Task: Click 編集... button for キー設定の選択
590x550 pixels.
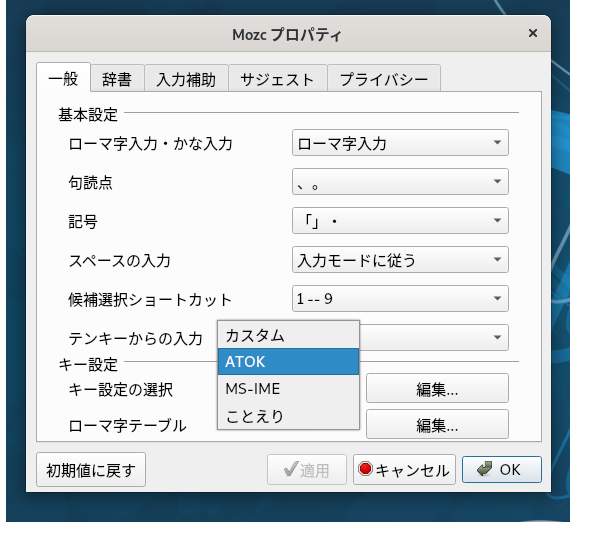Action: point(437,389)
